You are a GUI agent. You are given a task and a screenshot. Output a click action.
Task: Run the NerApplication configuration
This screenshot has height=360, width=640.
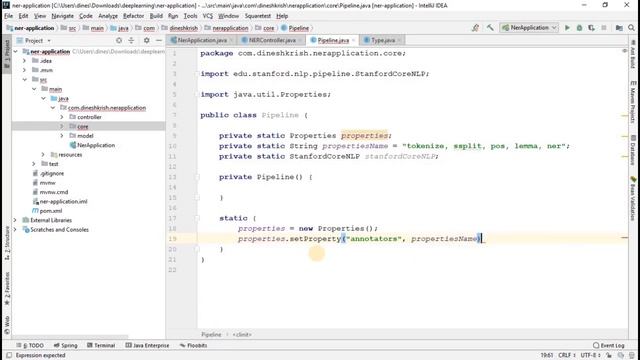[567, 28]
